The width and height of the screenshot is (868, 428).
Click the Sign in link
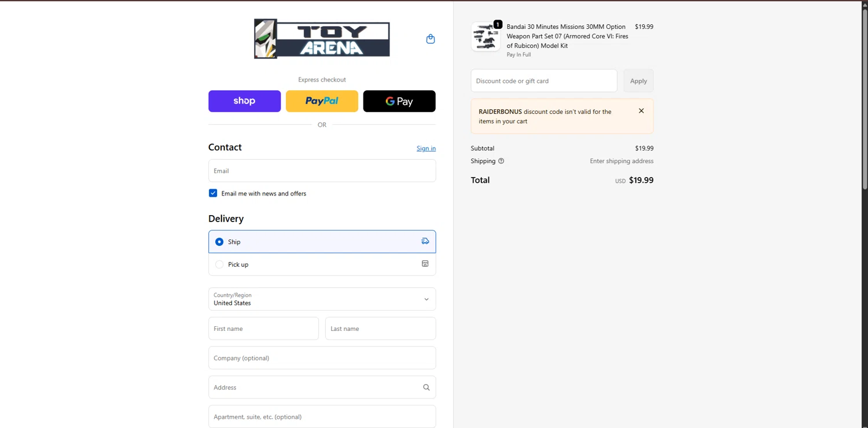coord(426,149)
